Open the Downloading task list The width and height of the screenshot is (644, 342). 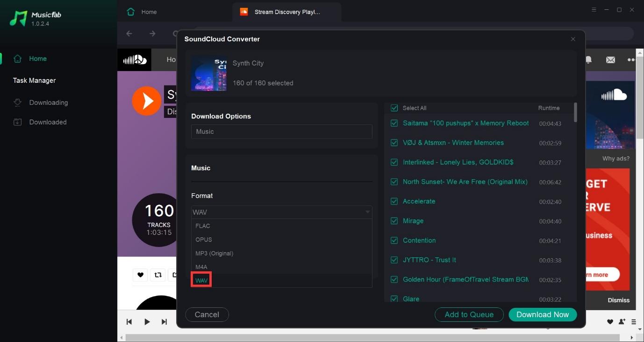click(40, 102)
